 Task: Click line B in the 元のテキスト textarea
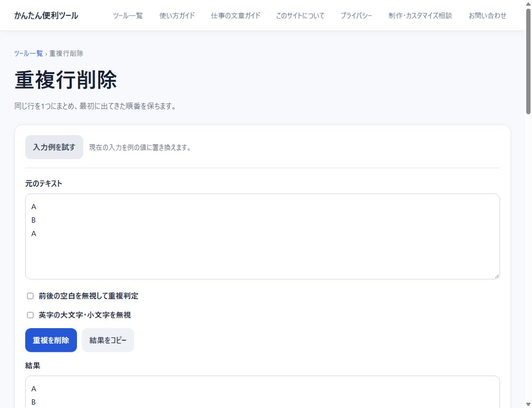pos(33,220)
